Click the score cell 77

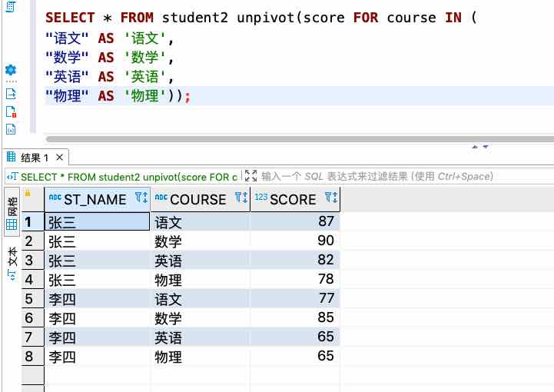coord(295,298)
